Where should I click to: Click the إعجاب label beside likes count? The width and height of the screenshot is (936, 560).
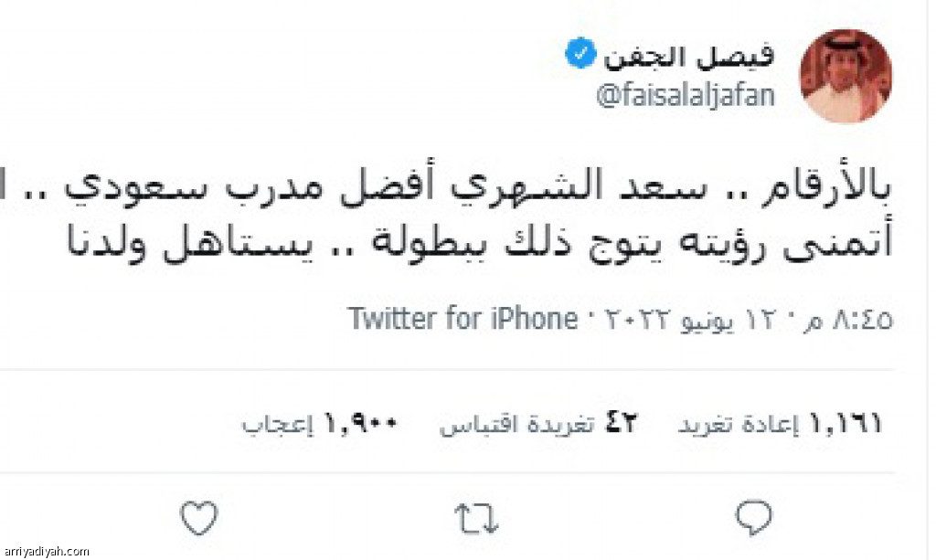[277, 426]
